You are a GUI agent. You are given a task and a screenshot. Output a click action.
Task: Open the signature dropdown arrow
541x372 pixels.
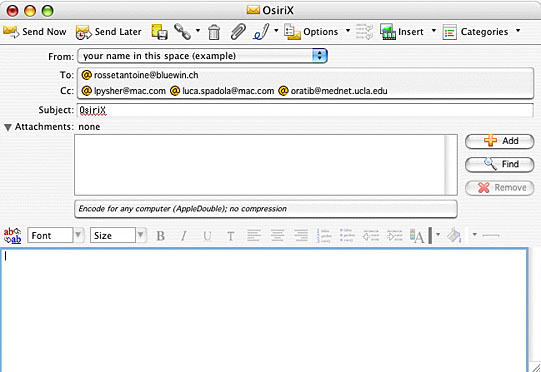point(276,31)
